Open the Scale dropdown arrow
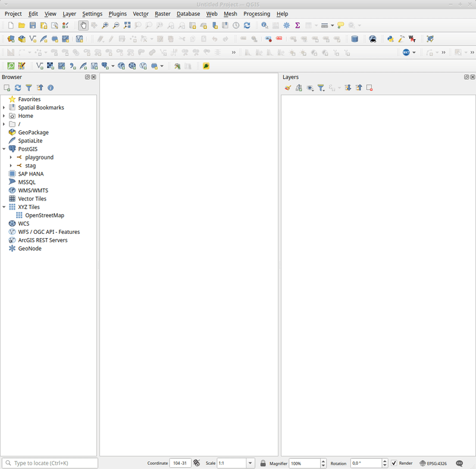Image resolution: width=476 pixels, height=469 pixels. tap(250, 463)
